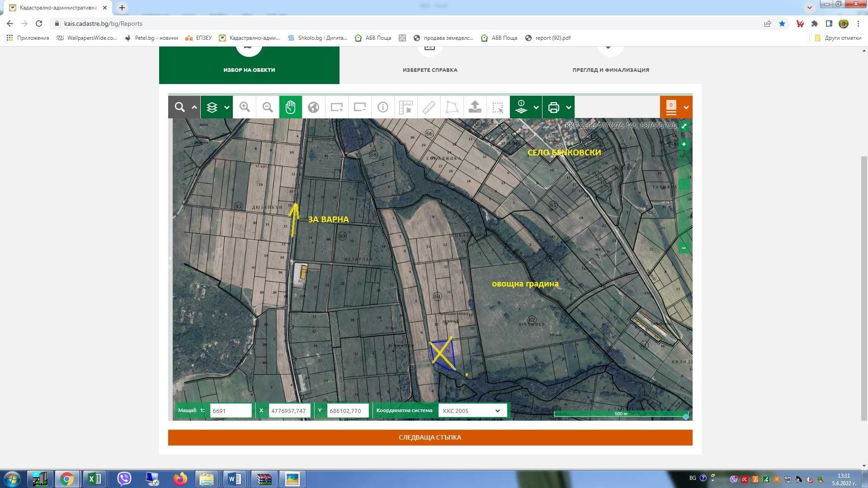Image resolution: width=868 pixels, height=488 pixels.
Task: Edit the Y coordinate field
Action: click(x=348, y=411)
